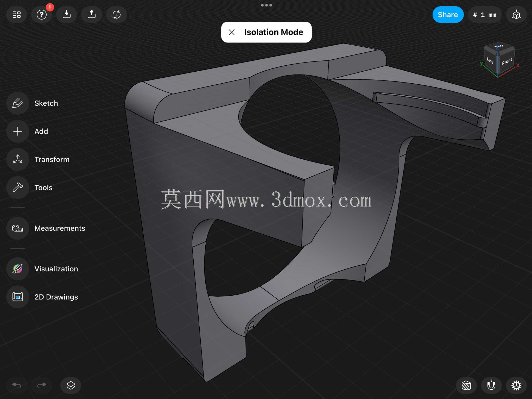The width and height of the screenshot is (532, 399).
Task: Open the Visualization icon
Action: click(x=18, y=269)
